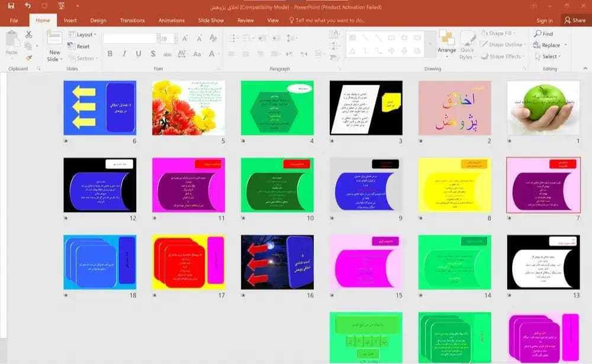The height and width of the screenshot is (364, 592).
Task: Apply bold formatting
Action: tap(110, 54)
